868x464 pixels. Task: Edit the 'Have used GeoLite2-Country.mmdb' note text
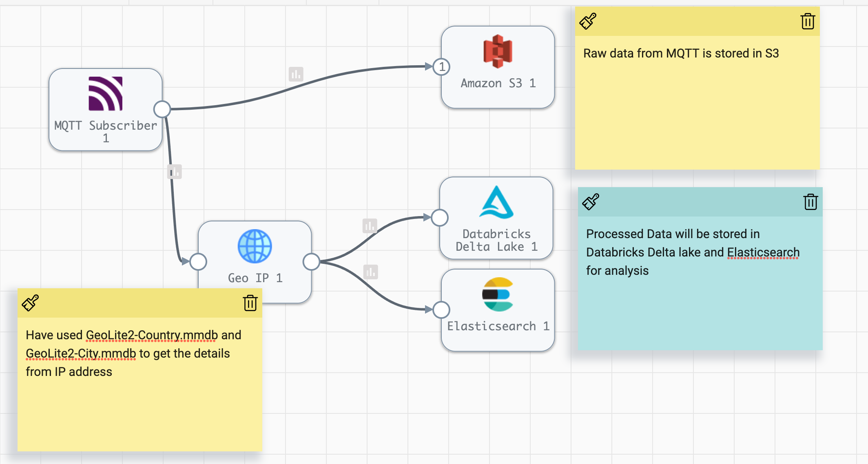pyautogui.click(x=133, y=353)
